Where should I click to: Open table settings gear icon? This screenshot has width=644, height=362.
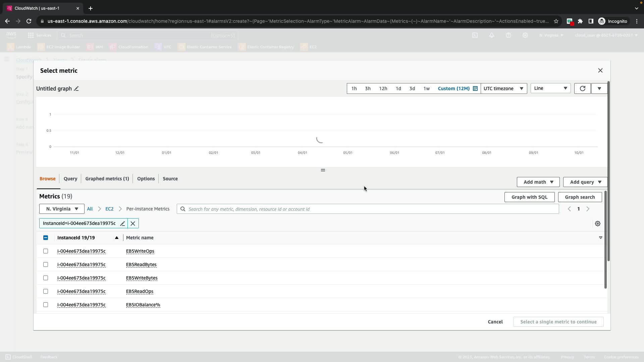pyautogui.click(x=597, y=224)
